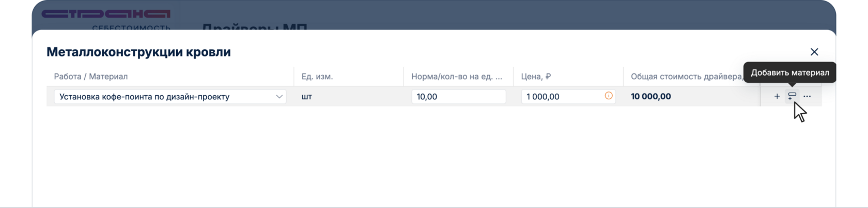
Task: Click the Норма/кол-во field containing 10,00
Action: tap(458, 97)
